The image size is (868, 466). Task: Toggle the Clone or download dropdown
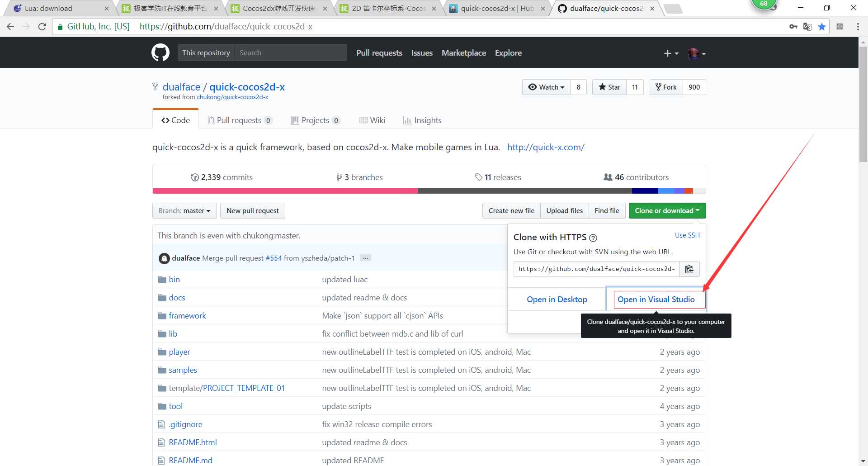667,211
